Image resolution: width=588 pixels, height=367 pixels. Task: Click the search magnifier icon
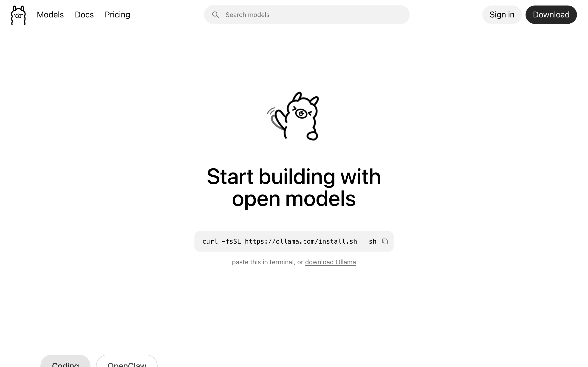(x=215, y=15)
